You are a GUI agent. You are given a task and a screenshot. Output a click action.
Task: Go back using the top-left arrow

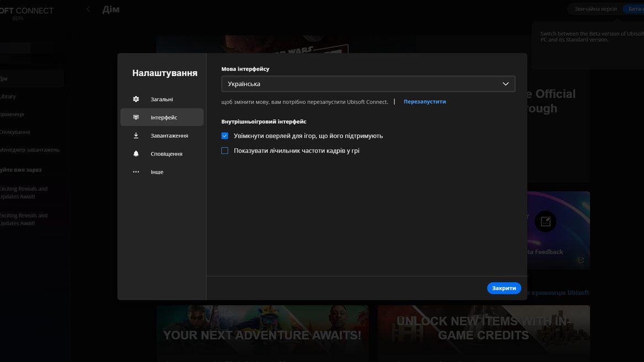[x=88, y=9]
